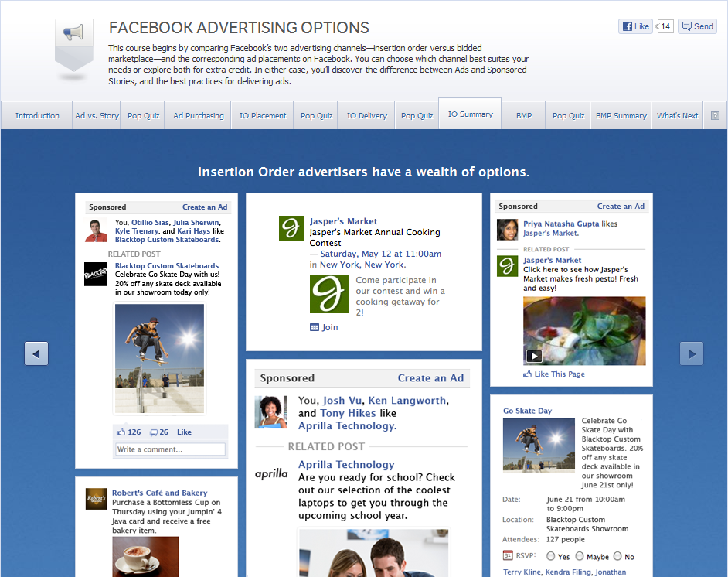Click the coffee cup image
Viewport: 728px width, 577px height.
pos(145,557)
